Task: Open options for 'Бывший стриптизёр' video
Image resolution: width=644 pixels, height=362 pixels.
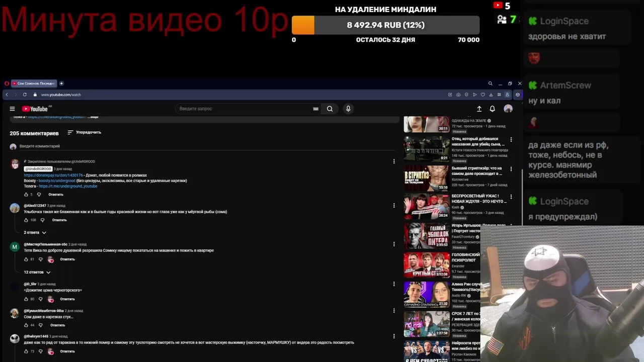Action: point(511,169)
